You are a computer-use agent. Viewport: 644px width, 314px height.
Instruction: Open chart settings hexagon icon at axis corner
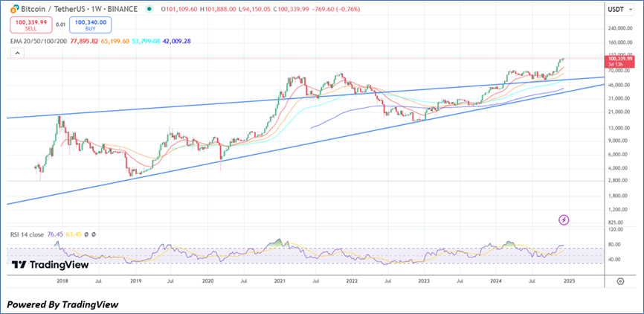tap(621, 281)
